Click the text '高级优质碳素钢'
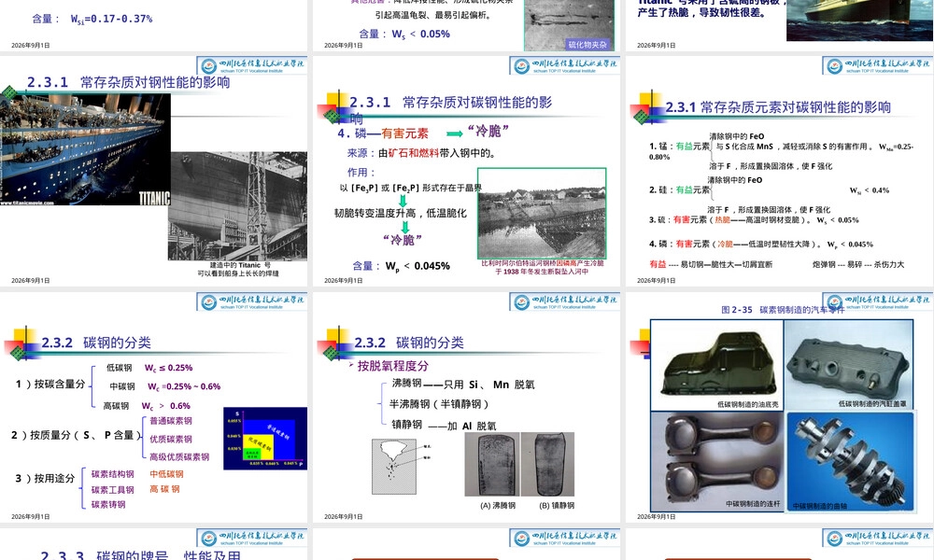Image resolution: width=934 pixels, height=560 pixels. click(x=179, y=457)
